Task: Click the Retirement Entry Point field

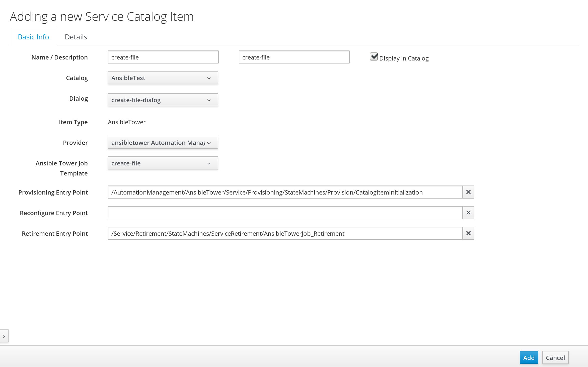Action: [x=285, y=233]
